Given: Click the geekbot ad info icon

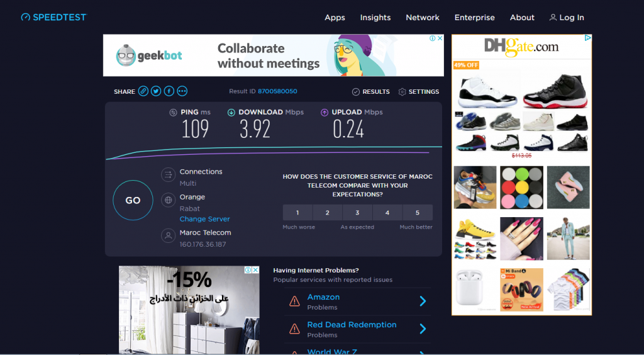Looking at the screenshot, I should point(433,38).
